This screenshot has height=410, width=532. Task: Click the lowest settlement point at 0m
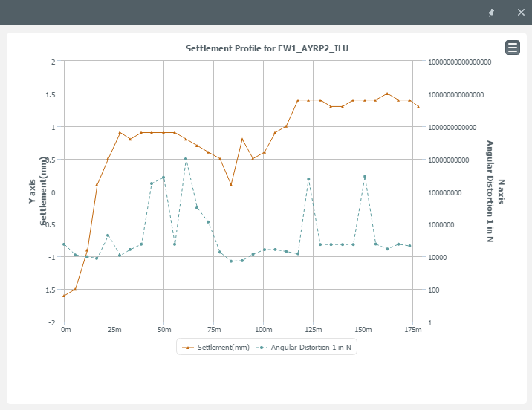click(64, 296)
